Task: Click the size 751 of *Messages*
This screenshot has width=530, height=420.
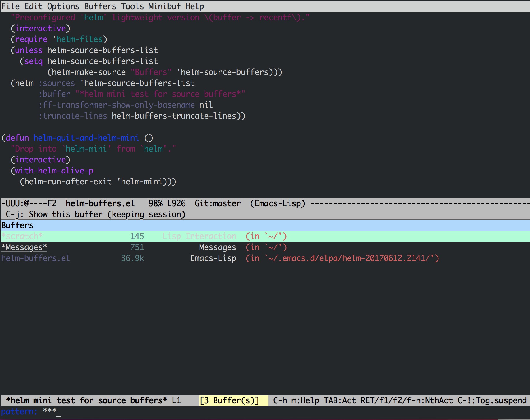Action: pos(137,247)
